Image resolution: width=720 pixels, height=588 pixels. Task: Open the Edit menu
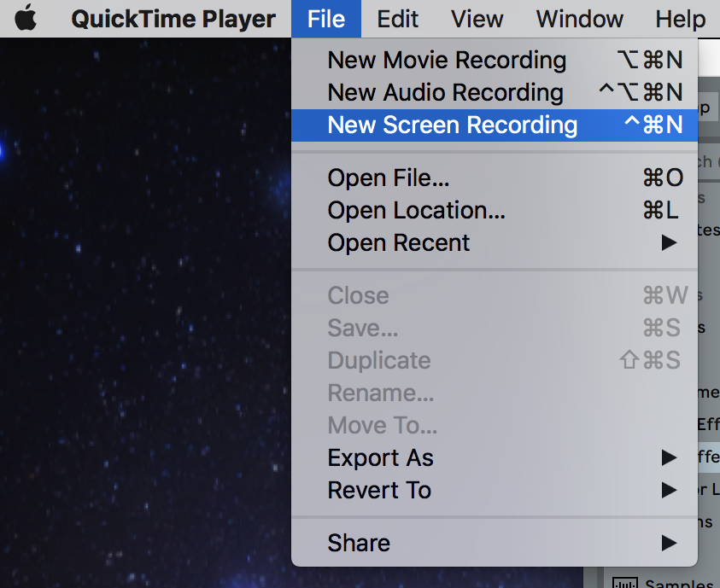point(397,19)
